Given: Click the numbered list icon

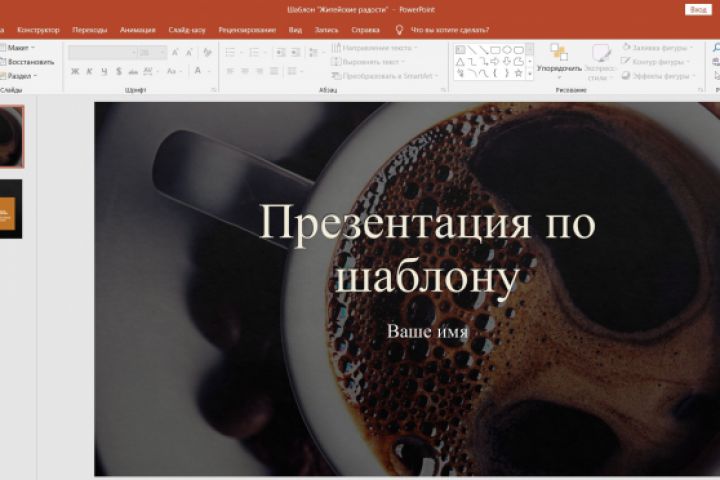Looking at the screenshot, I should point(254,52).
